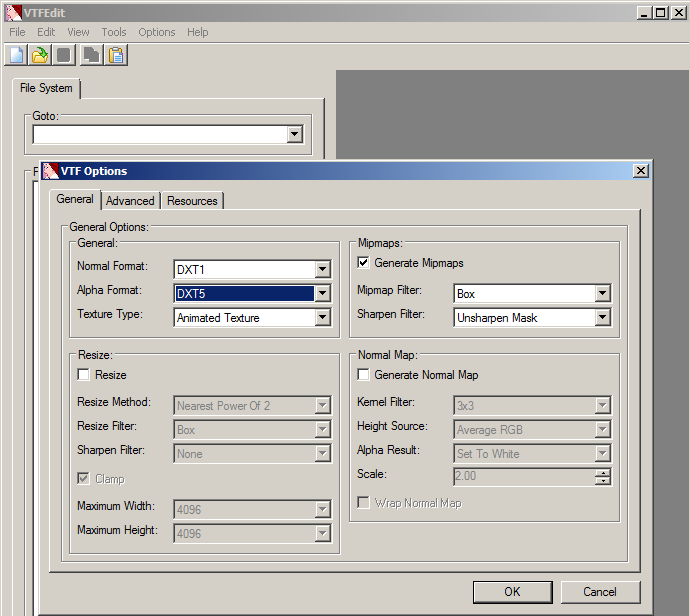
Task: Open the Alpha Format DXT5 dropdown
Action: (x=322, y=294)
